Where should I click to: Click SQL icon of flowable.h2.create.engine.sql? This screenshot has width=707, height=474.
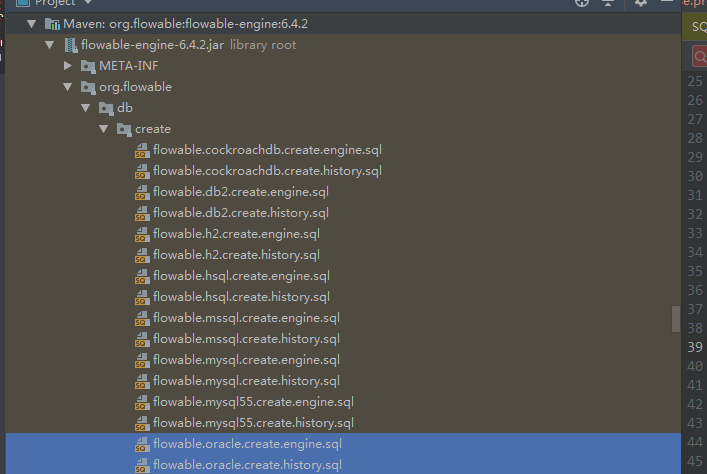[142, 235]
